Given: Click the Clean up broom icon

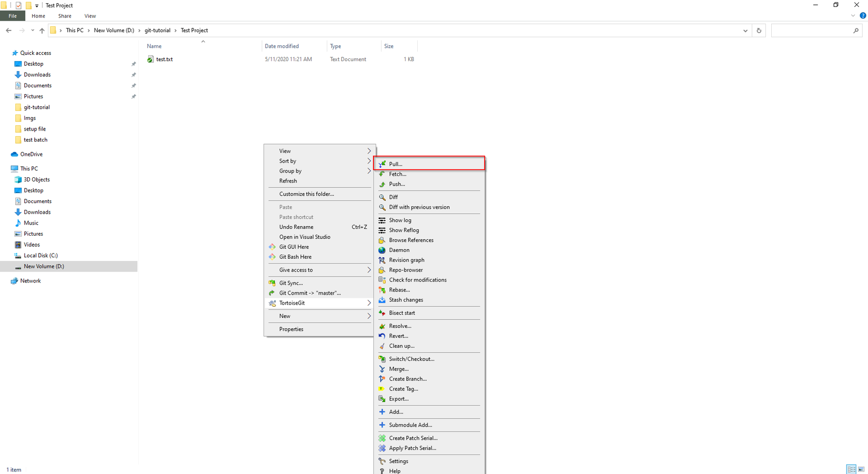Looking at the screenshot, I should [x=382, y=346].
